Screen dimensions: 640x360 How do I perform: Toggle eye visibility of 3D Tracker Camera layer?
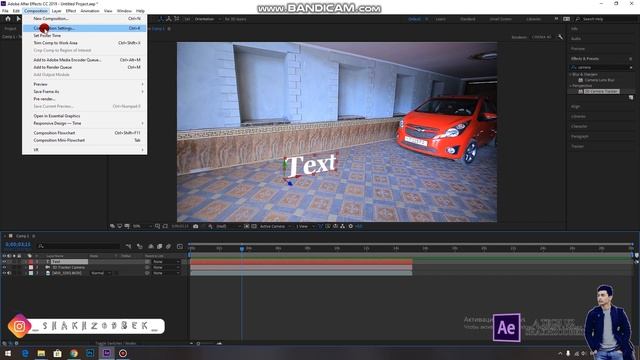[4, 267]
